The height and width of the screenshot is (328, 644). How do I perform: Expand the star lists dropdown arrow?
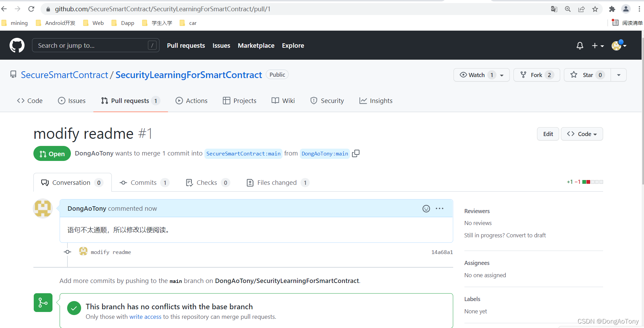pos(619,75)
